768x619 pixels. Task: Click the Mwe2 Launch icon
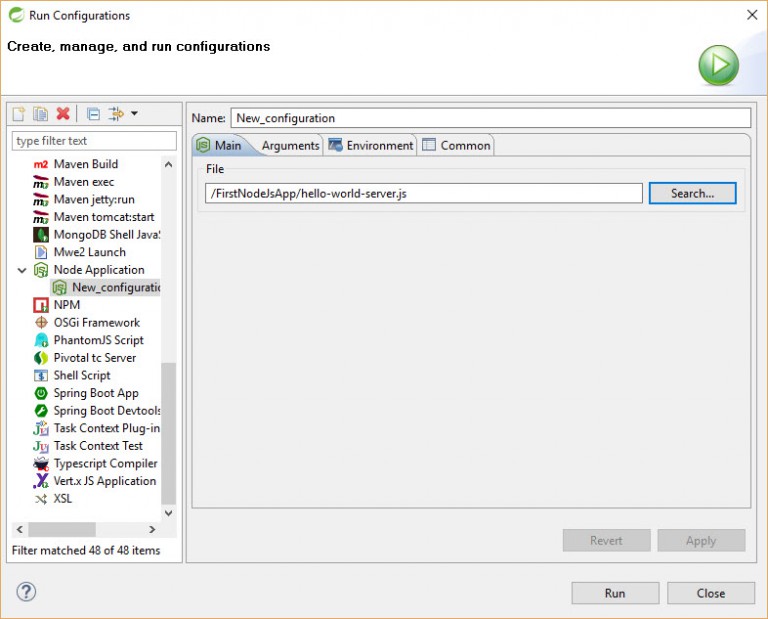point(41,252)
